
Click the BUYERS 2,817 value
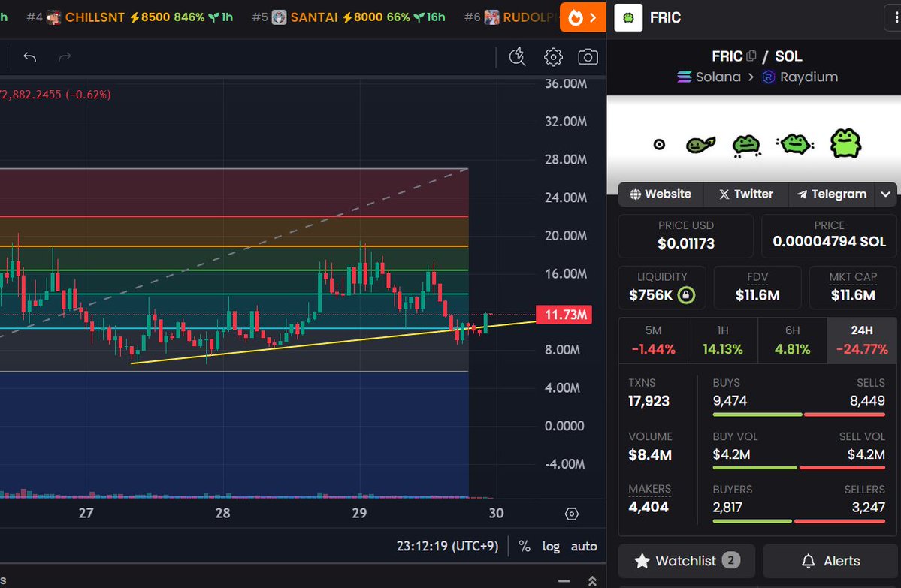tap(727, 508)
